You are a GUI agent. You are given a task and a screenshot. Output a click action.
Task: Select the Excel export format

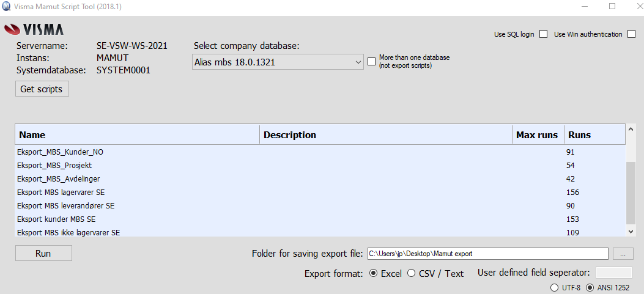pyautogui.click(x=373, y=273)
